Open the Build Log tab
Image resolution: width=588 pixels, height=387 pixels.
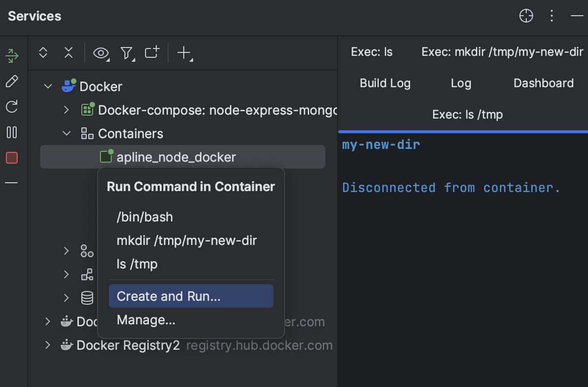point(385,83)
